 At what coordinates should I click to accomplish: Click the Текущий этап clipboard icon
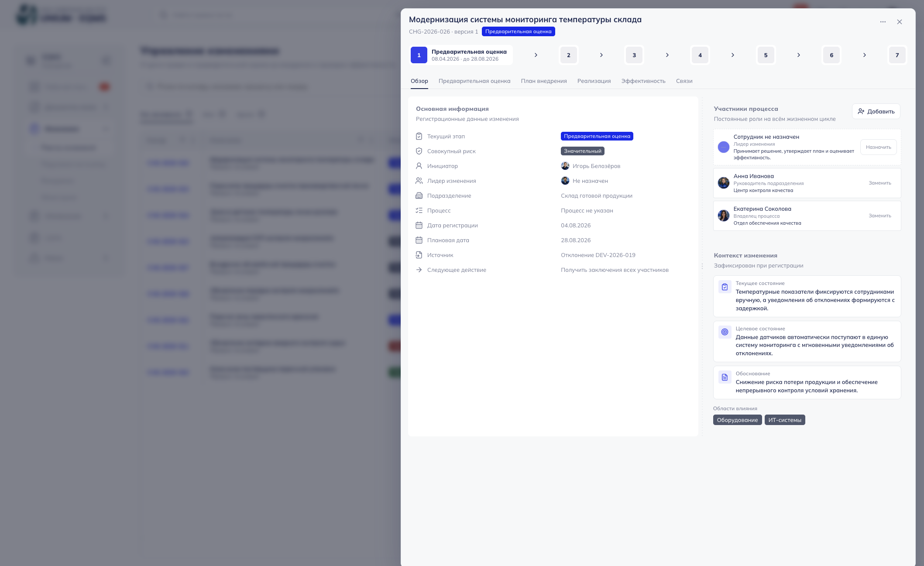point(419,136)
